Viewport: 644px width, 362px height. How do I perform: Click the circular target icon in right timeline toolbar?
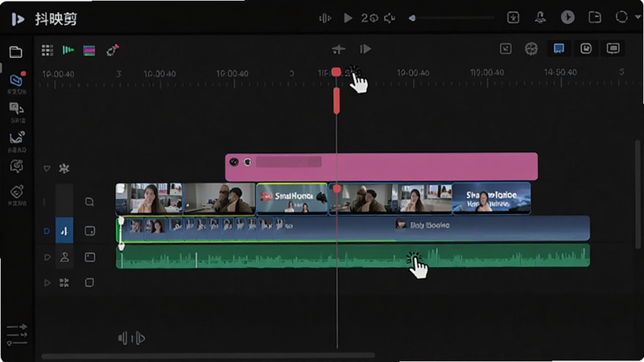point(531,49)
